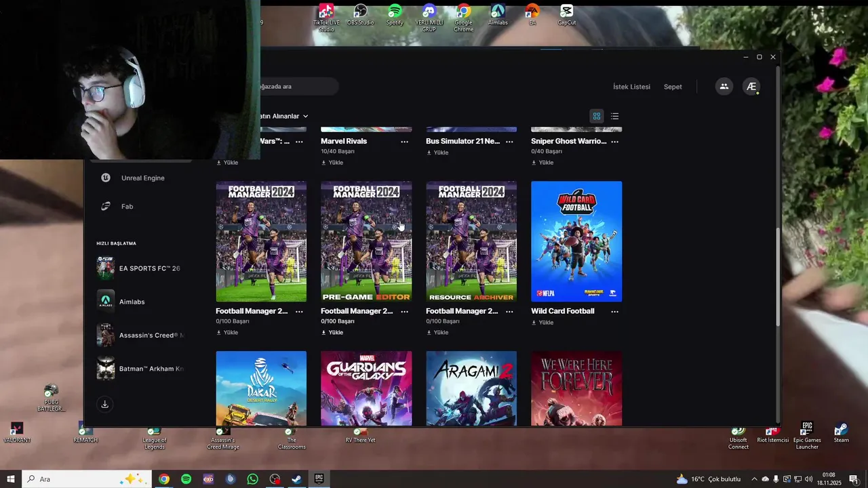Open Marvel Rivals three-dot options menu
868x488 pixels.
click(x=405, y=142)
